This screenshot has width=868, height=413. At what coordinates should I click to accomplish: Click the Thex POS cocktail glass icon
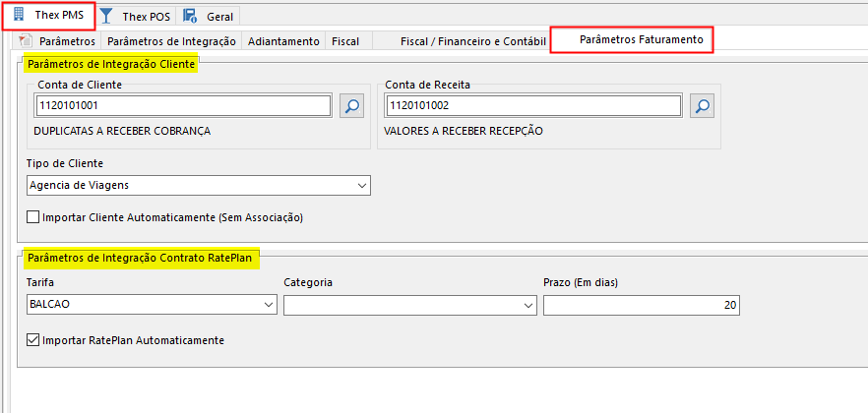(x=107, y=16)
